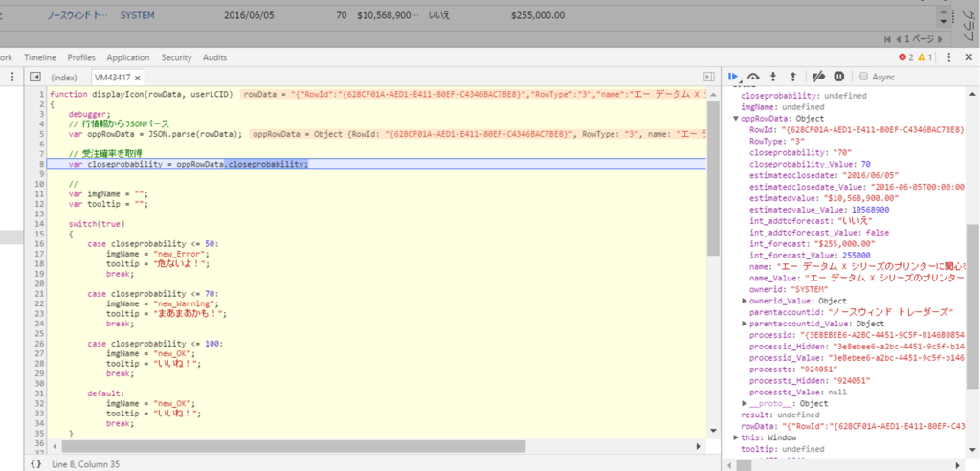Image resolution: width=980 pixels, height=471 pixels.
Task: Expand ownerid_Value object
Action: click(745, 301)
